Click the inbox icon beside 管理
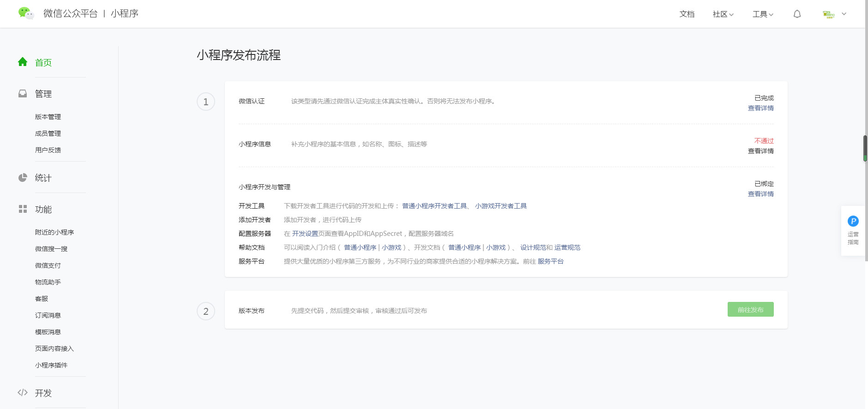Screen dimensions: 868x409 tap(23, 93)
